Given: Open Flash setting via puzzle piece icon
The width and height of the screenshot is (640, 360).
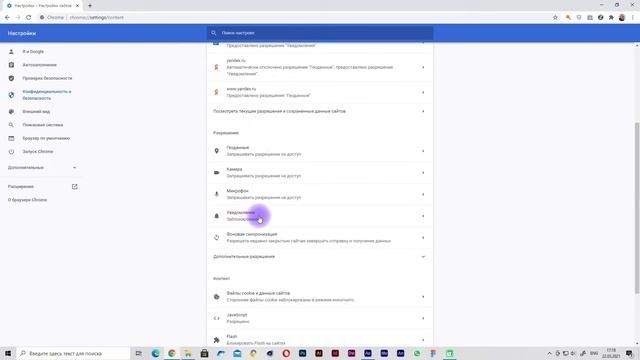Looking at the screenshot, I should click(217, 340).
